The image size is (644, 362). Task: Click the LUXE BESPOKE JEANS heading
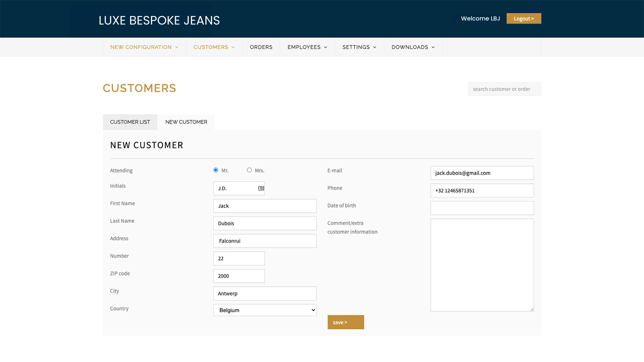pos(159,20)
